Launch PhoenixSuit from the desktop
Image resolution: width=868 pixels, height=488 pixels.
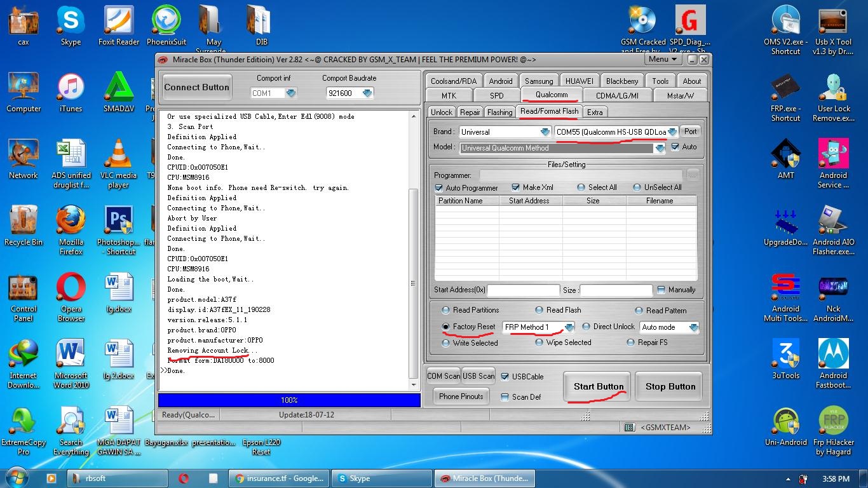pos(166,26)
